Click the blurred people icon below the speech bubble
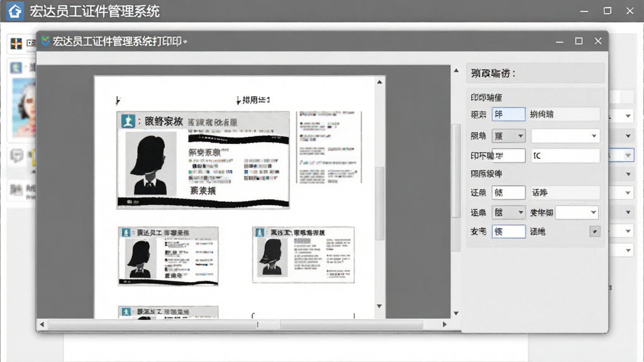The height and width of the screenshot is (362, 644). click(x=16, y=190)
